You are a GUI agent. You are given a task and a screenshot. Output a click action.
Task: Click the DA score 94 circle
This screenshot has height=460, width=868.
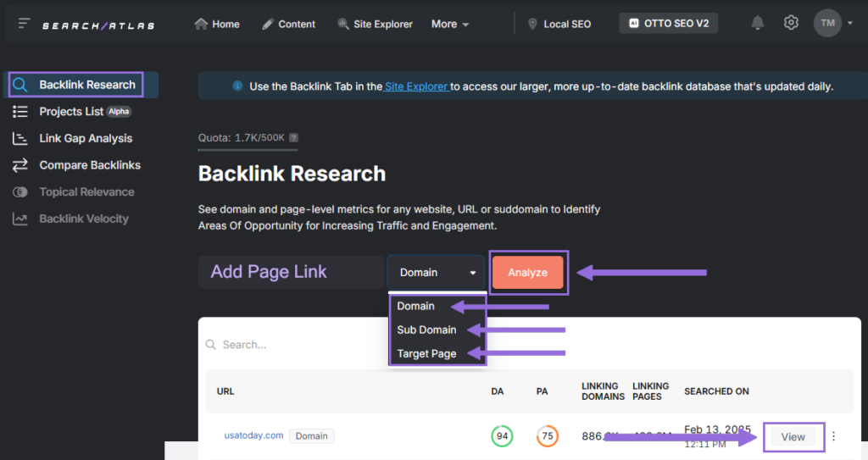(502, 436)
